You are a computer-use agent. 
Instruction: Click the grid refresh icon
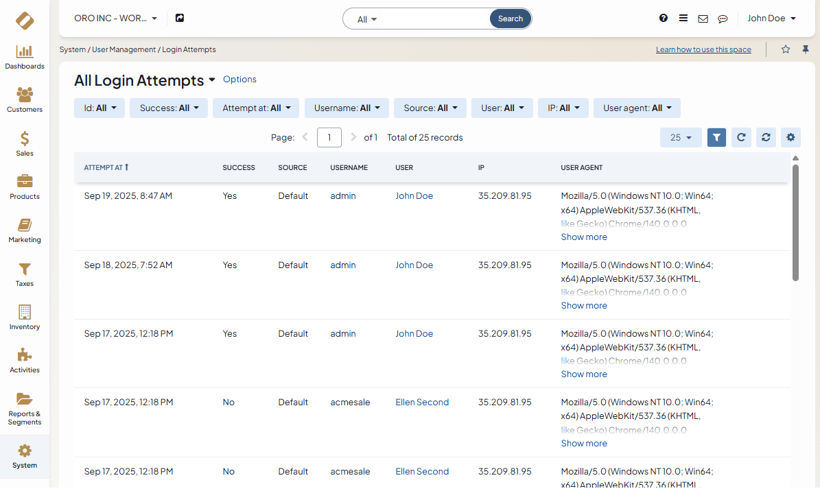(741, 137)
